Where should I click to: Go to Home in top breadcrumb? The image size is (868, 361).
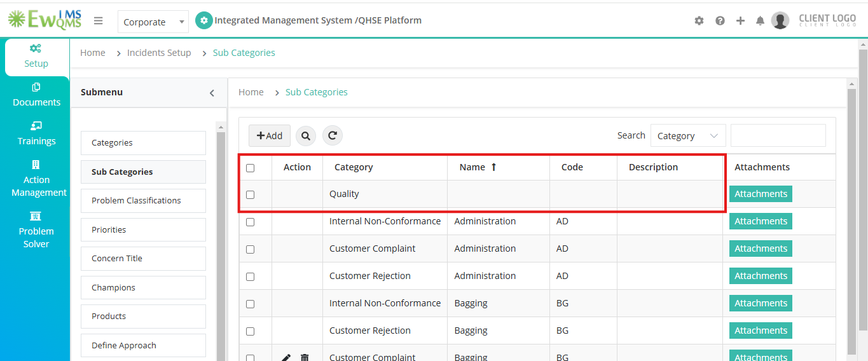(x=93, y=53)
